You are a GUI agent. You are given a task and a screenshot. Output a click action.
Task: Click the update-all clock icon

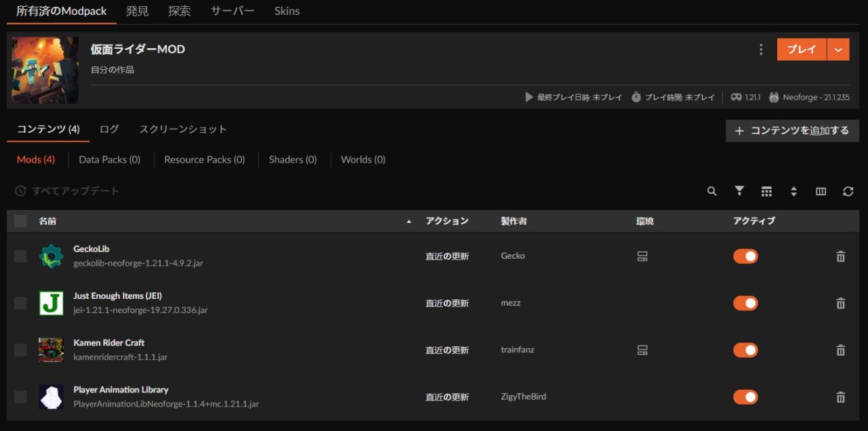(x=20, y=191)
